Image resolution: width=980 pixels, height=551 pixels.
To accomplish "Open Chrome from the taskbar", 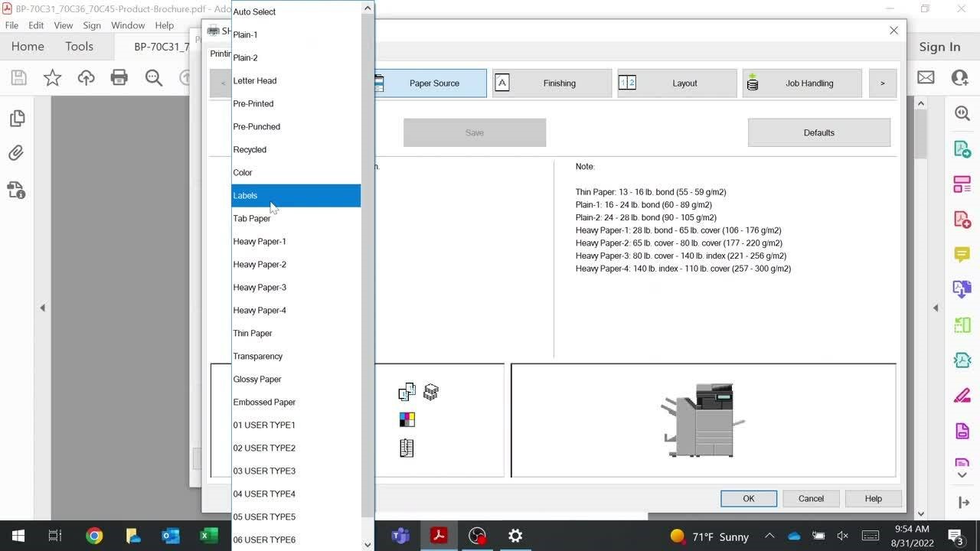I will [94, 536].
